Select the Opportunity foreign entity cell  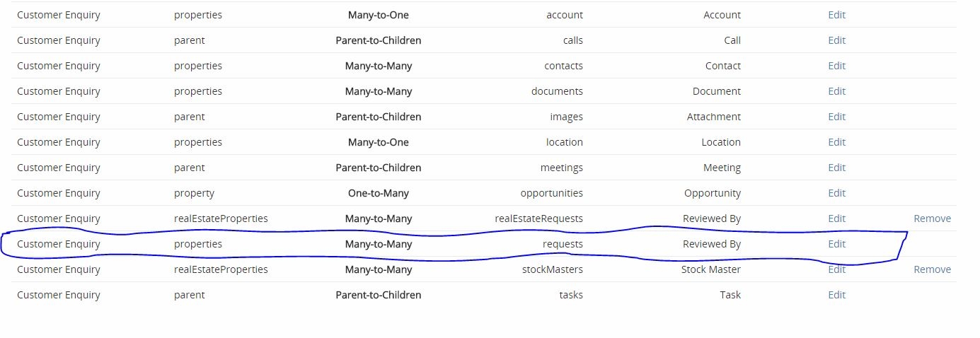713,193
